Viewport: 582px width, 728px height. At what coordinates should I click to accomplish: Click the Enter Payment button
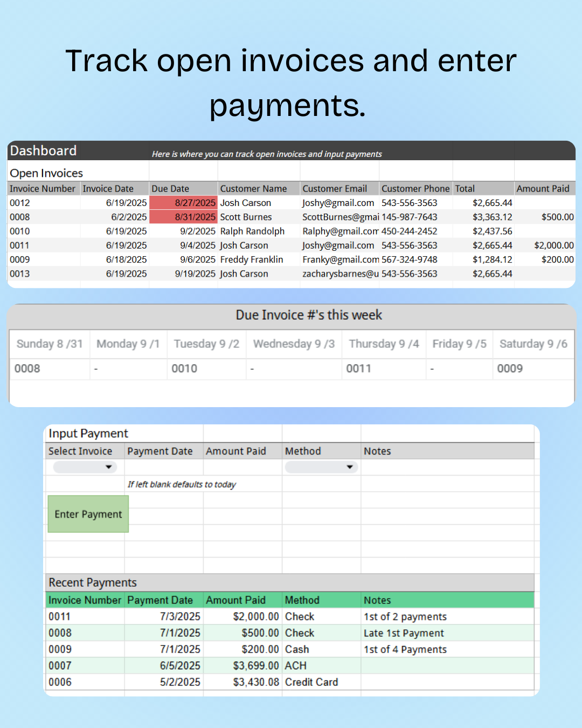coord(88,514)
